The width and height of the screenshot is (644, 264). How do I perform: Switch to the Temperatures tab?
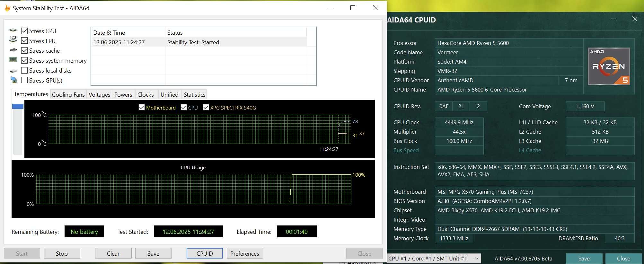[x=31, y=94]
